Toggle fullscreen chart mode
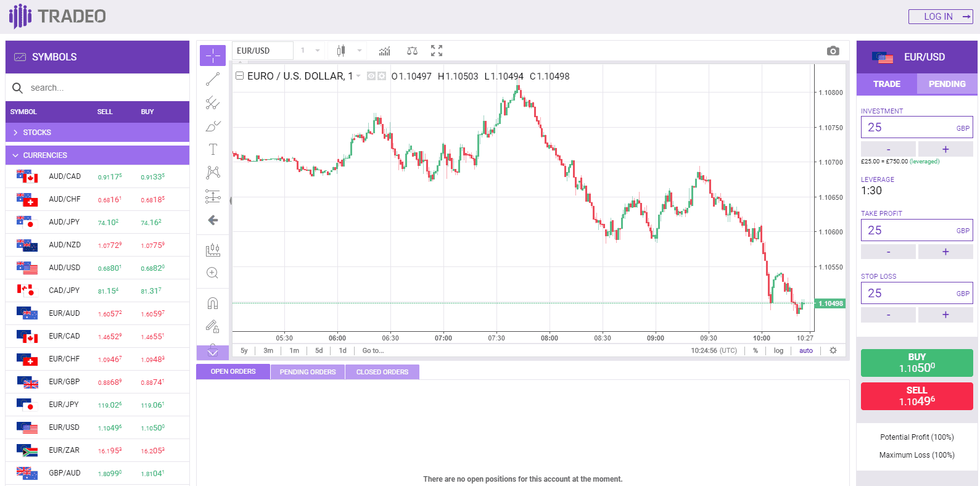 pyautogui.click(x=437, y=51)
